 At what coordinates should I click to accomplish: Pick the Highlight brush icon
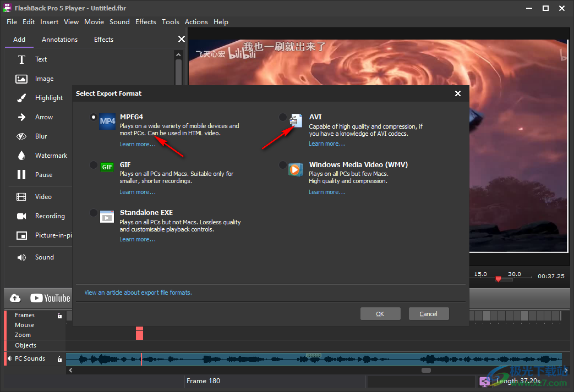[x=21, y=98]
